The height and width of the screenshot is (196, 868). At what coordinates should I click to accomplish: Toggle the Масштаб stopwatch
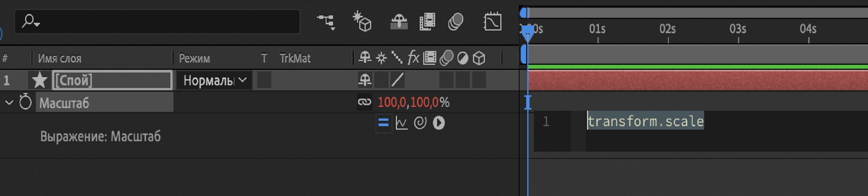point(25,102)
